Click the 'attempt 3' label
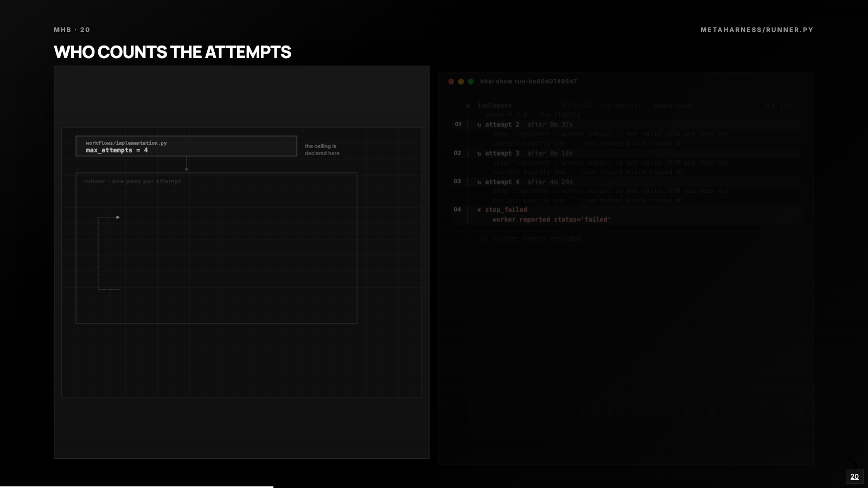Viewport: 868px width, 488px height. (502, 153)
